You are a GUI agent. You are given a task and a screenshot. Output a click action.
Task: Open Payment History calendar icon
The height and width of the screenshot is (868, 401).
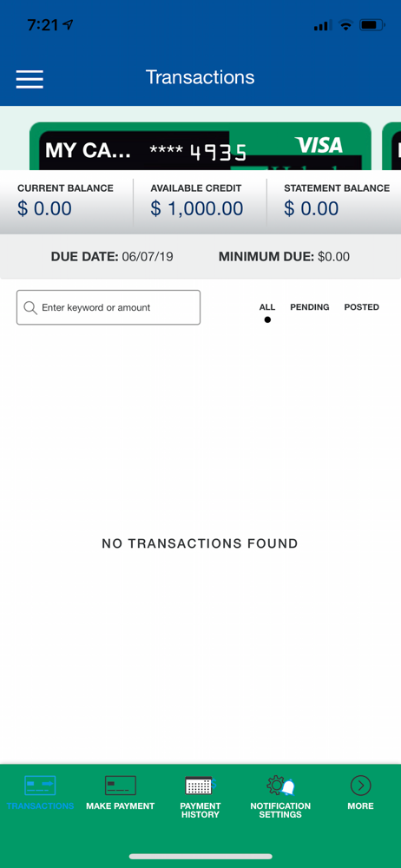click(x=200, y=785)
